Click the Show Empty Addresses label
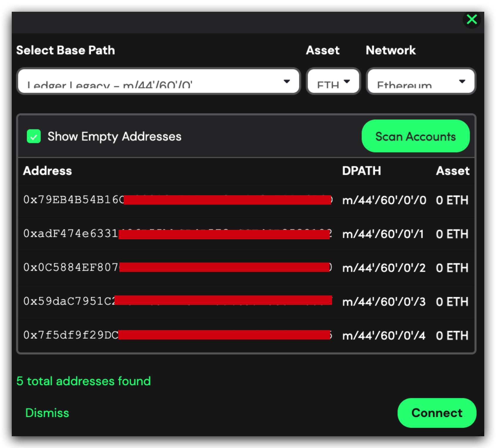 114,137
